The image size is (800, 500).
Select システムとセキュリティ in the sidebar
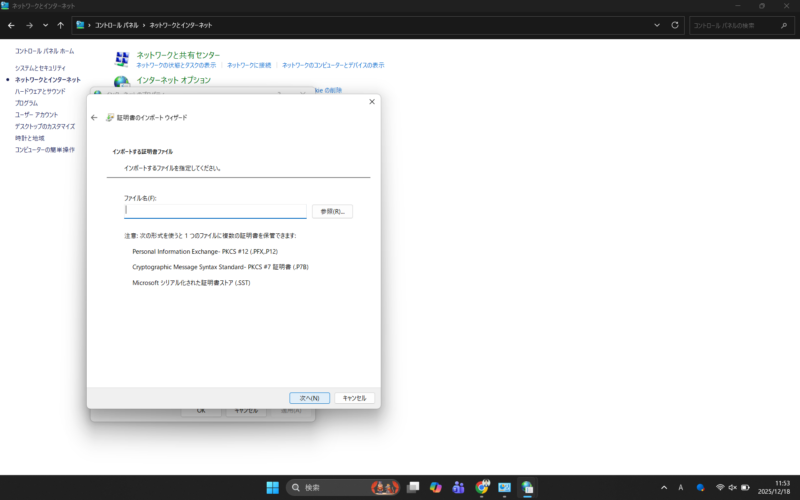click(x=40, y=68)
